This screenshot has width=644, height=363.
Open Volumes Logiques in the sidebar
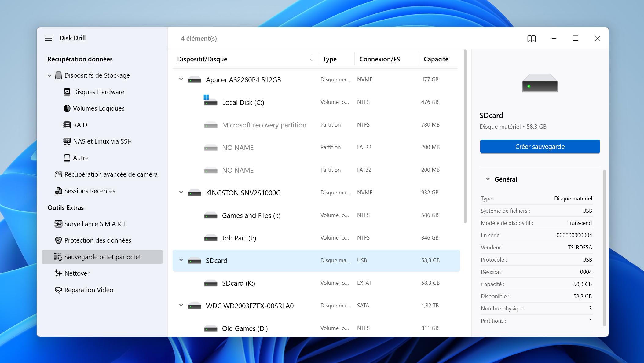pyautogui.click(x=102, y=108)
